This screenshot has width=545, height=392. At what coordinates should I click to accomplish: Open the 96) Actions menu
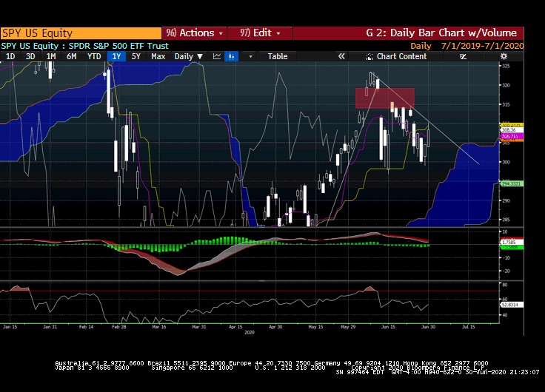(x=194, y=33)
